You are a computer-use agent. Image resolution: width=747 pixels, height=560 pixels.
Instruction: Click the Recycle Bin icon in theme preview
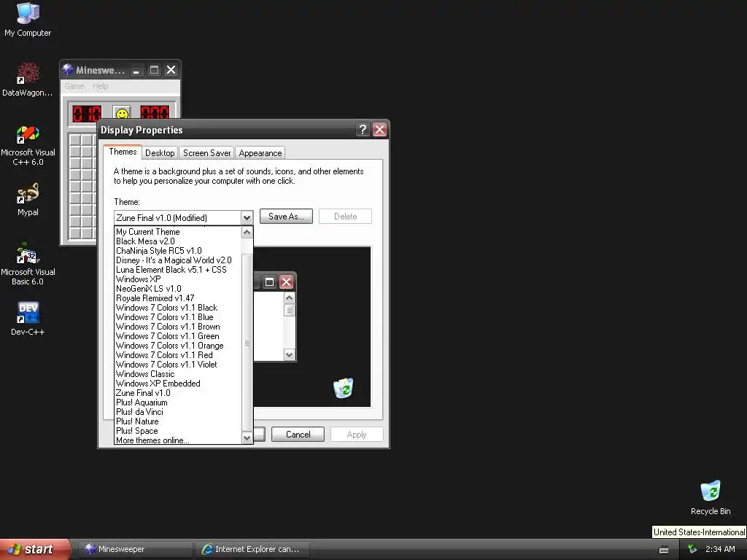click(344, 388)
